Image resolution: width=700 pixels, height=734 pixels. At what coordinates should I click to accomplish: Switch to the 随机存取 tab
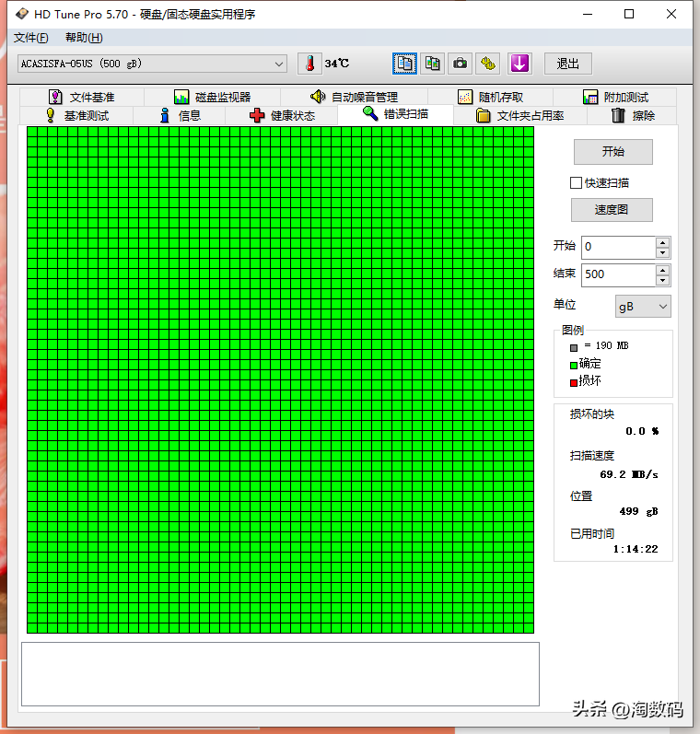pyautogui.click(x=490, y=97)
